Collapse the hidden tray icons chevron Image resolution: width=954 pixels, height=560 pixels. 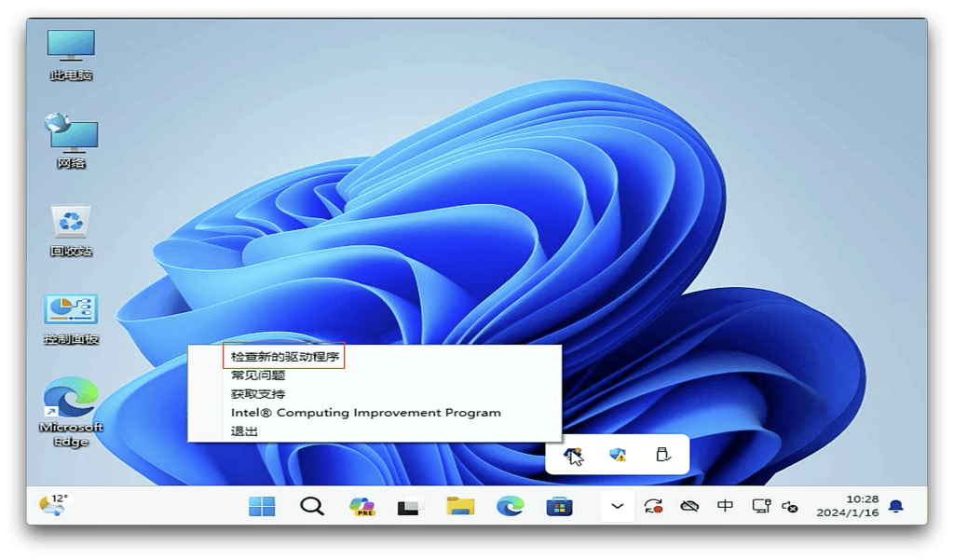(x=617, y=506)
